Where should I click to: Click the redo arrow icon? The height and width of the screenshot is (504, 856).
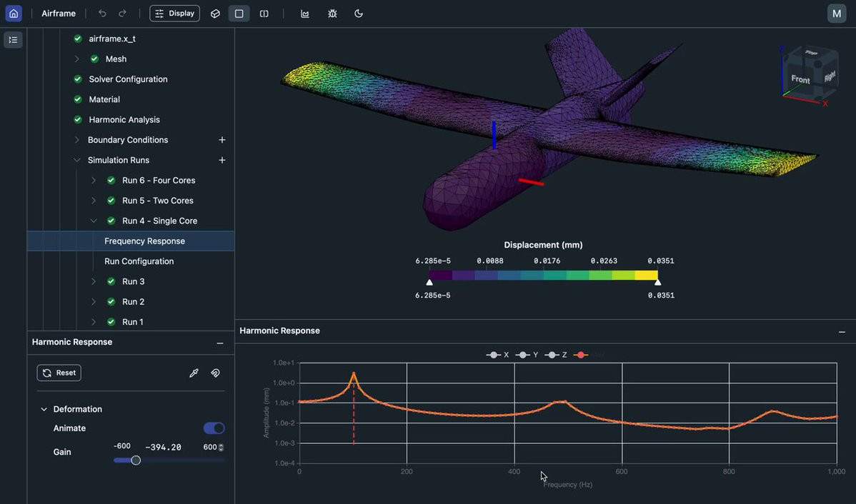[122, 14]
